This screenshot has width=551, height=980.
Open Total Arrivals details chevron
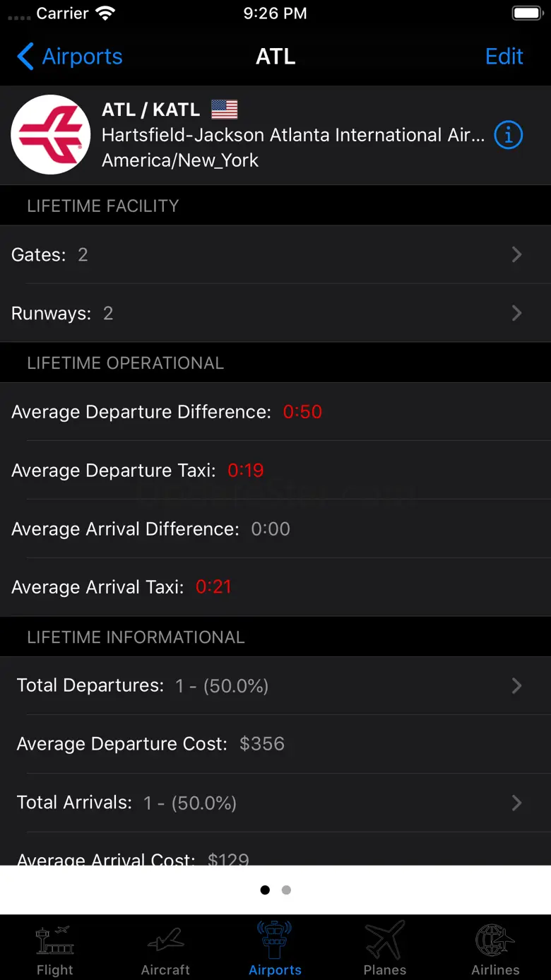click(x=516, y=803)
